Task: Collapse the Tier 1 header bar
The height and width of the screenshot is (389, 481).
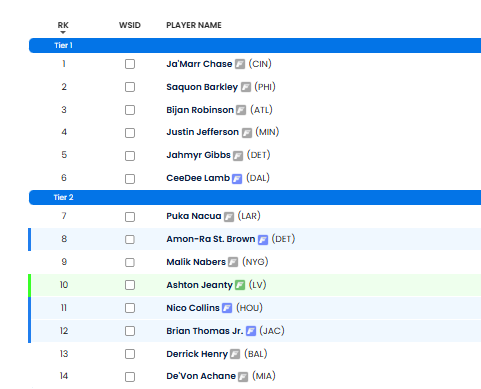Action: click(x=255, y=45)
